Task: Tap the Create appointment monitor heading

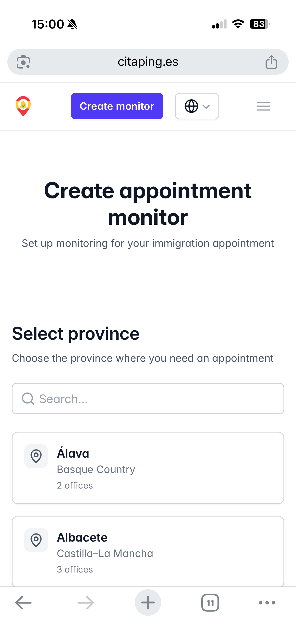Action: (x=148, y=204)
